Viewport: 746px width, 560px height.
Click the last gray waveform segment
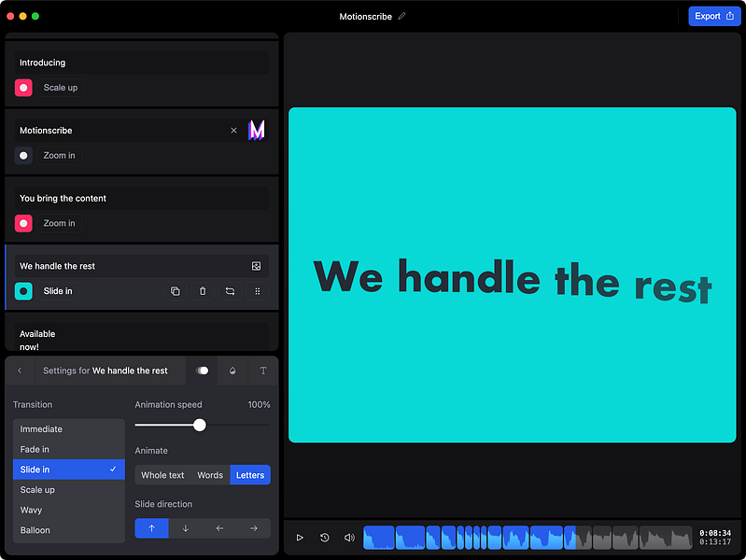(x=666, y=538)
